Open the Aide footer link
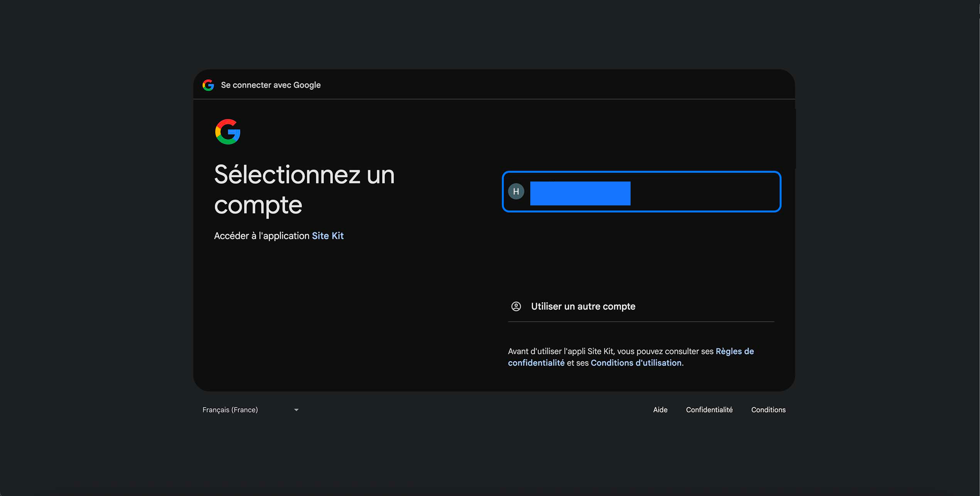The image size is (980, 496). click(x=660, y=410)
